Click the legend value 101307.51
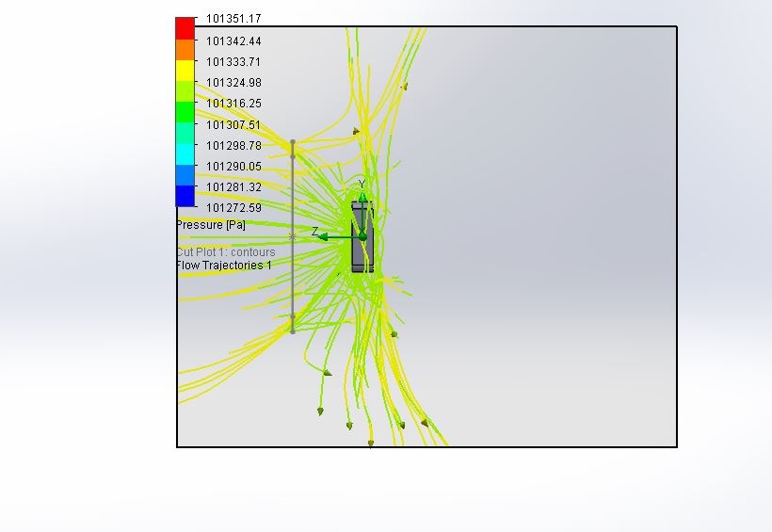Image resolution: width=772 pixels, height=532 pixels. (233, 125)
